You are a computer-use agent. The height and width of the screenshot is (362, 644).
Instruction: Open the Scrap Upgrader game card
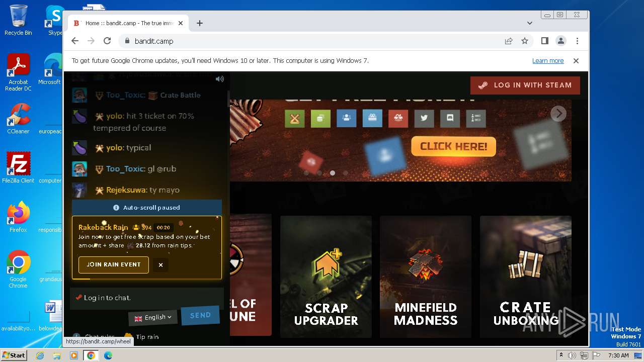coord(326,277)
